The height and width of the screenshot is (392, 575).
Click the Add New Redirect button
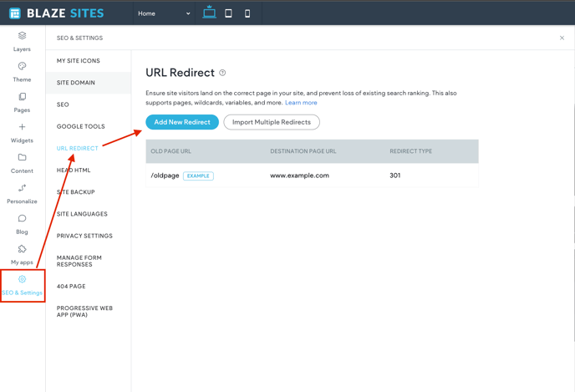point(182,122)
